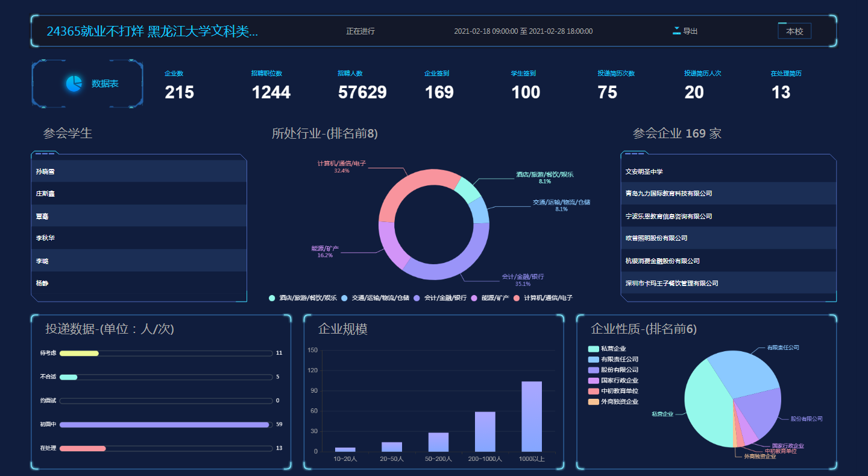Open the 数据表 view
This screenshot has width=868, height=476.
tap(105, 84)
